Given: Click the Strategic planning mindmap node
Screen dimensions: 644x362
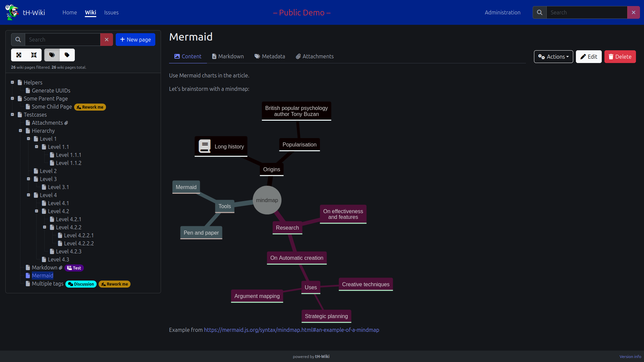Looking at the screenshot, I should (x=326, y=316).
